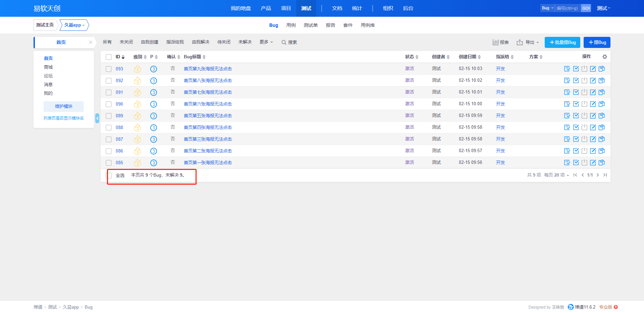The height and width of the screenshot is (314, 644).
Task: Change 每页 20 项 page size
Action: (x=556, y=175)
